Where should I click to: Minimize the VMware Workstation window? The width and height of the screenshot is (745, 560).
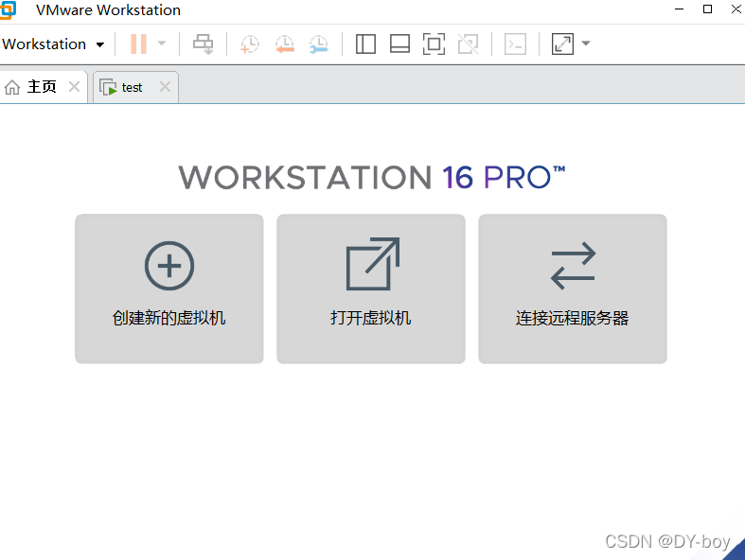pyautogui.click(x=680, y=9)
